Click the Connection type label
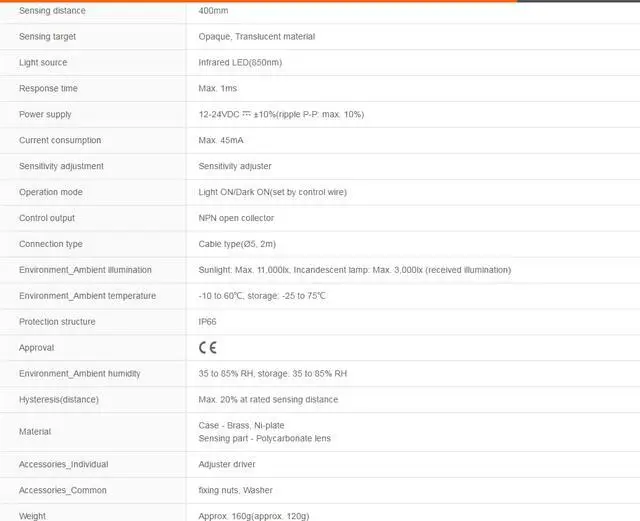The width and height of the screenshot is (640, 521). [x=51, y=244]
